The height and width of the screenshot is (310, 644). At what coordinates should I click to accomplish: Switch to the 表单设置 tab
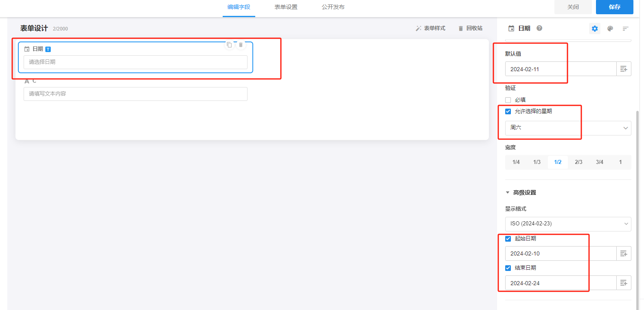[286, 7]
